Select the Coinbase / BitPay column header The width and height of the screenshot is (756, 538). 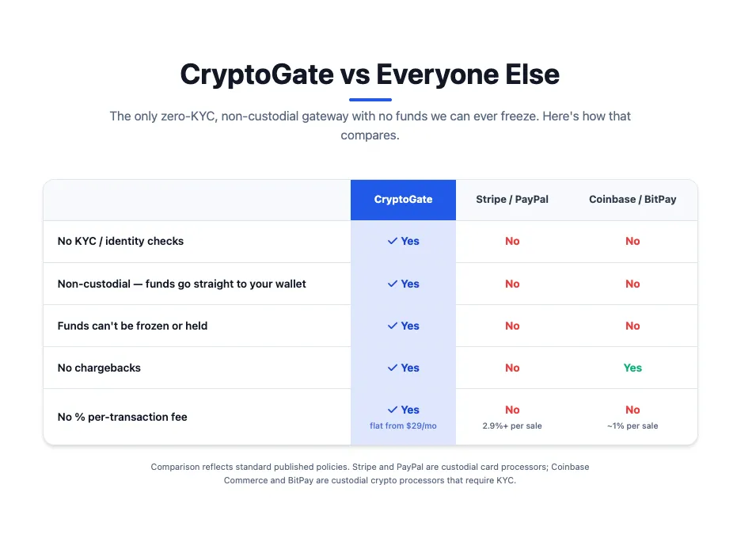click(x=633, y=200)
